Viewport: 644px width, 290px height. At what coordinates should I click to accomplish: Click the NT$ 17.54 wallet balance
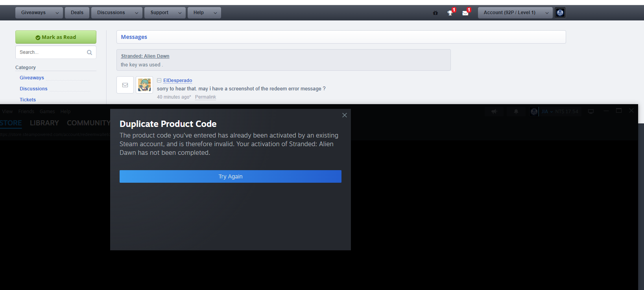click(566, 112)
